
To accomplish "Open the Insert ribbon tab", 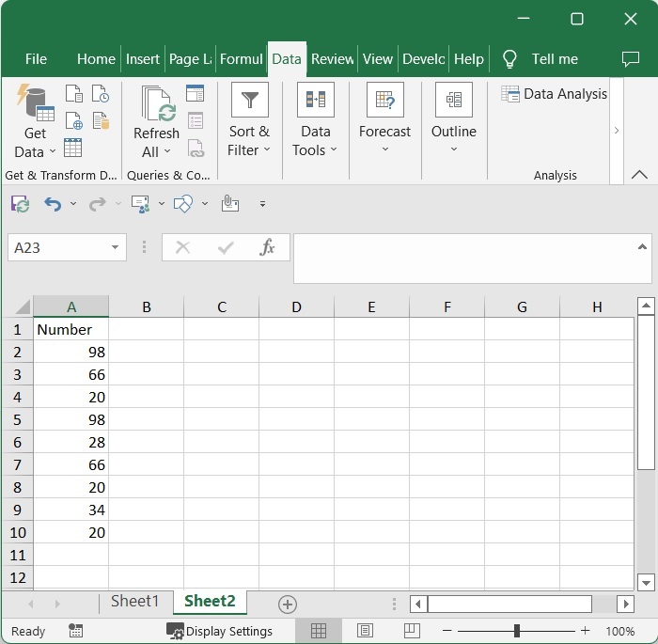I will 143,58.
